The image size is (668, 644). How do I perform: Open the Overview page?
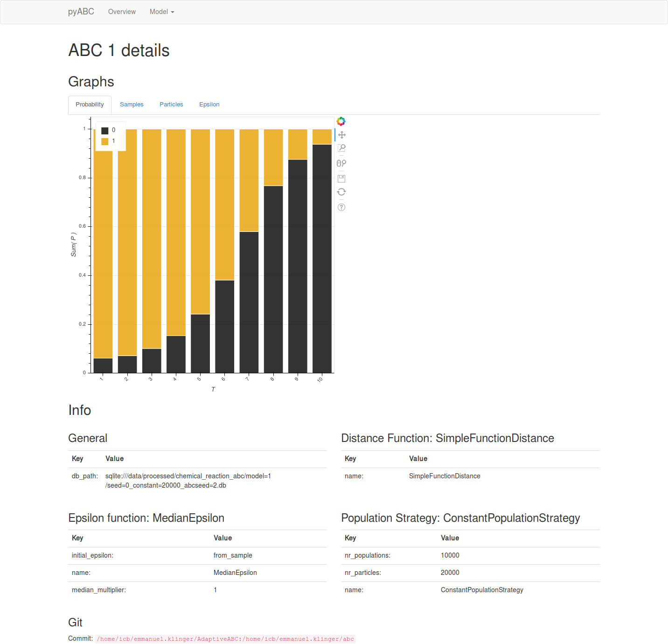pos(122,12)
